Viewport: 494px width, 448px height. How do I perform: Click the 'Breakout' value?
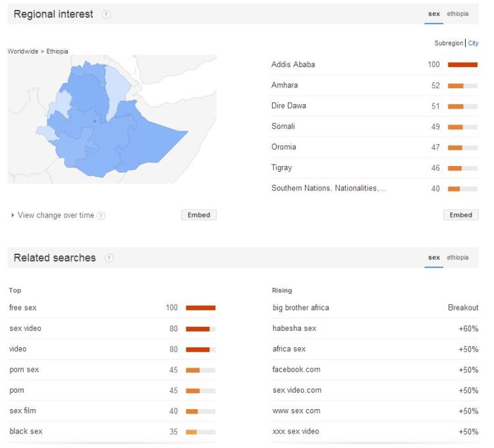[x=463, y=308]
